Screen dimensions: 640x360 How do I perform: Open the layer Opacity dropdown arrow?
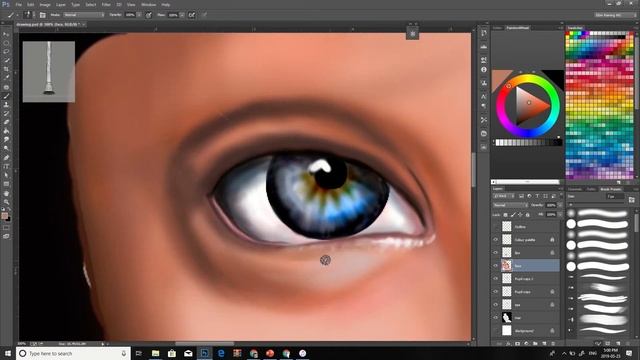(x=560, y=205)
